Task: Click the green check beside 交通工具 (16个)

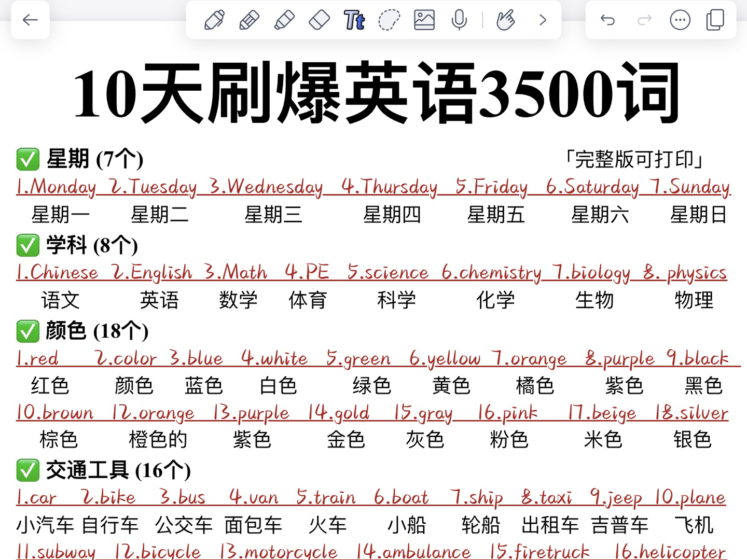Action: [x=28, y=470]
